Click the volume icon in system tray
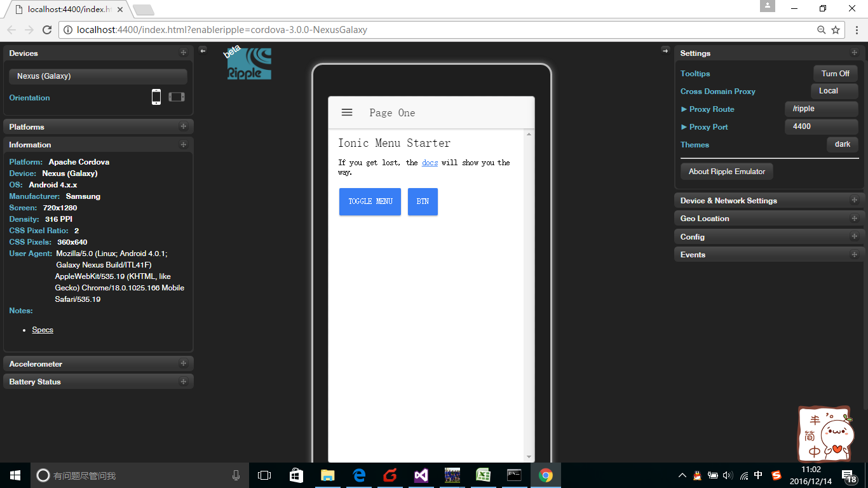 point(728,475)
